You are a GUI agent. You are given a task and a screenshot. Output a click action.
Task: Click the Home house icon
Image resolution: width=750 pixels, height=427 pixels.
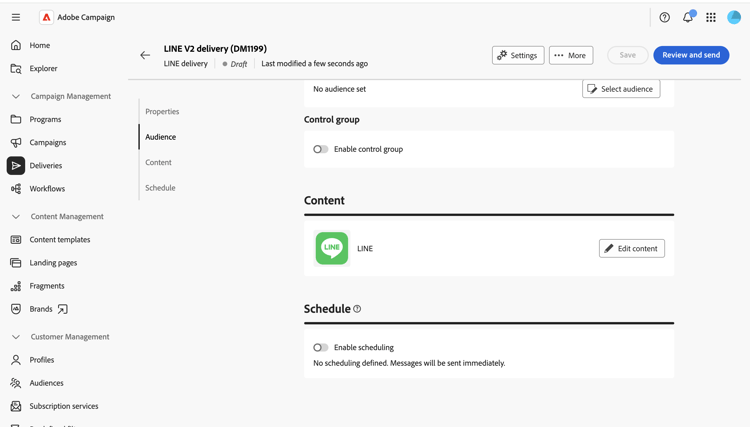click(x=16, y=45)
